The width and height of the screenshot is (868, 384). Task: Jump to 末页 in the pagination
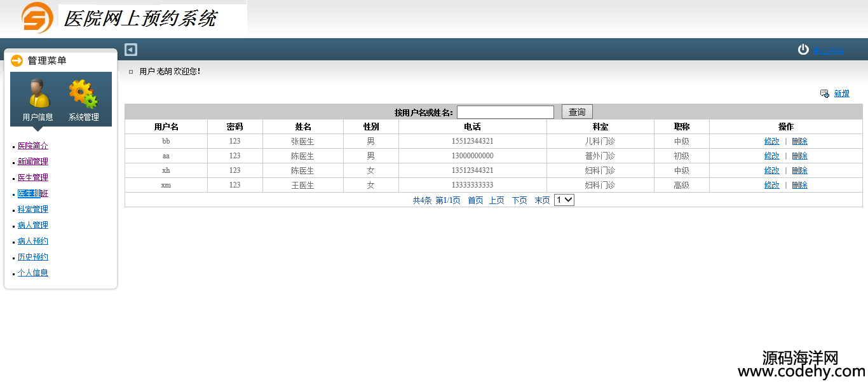pos(542,200)
